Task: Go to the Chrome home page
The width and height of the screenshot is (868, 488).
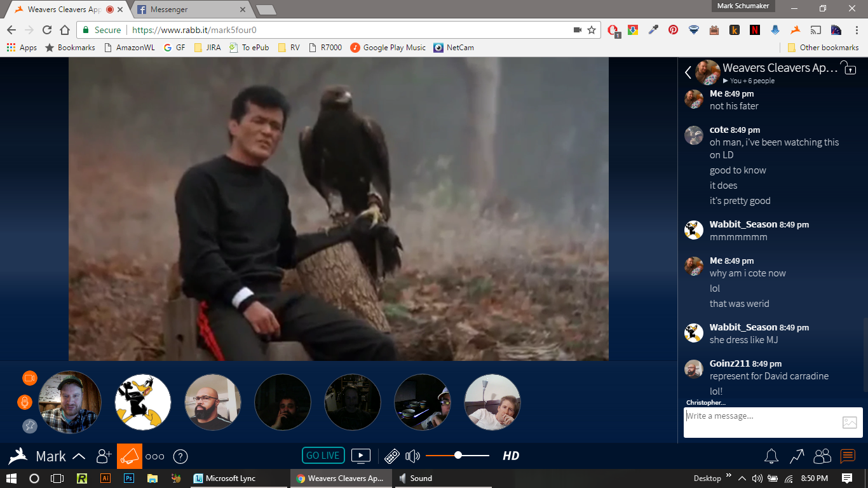Action: coord(64,30)
